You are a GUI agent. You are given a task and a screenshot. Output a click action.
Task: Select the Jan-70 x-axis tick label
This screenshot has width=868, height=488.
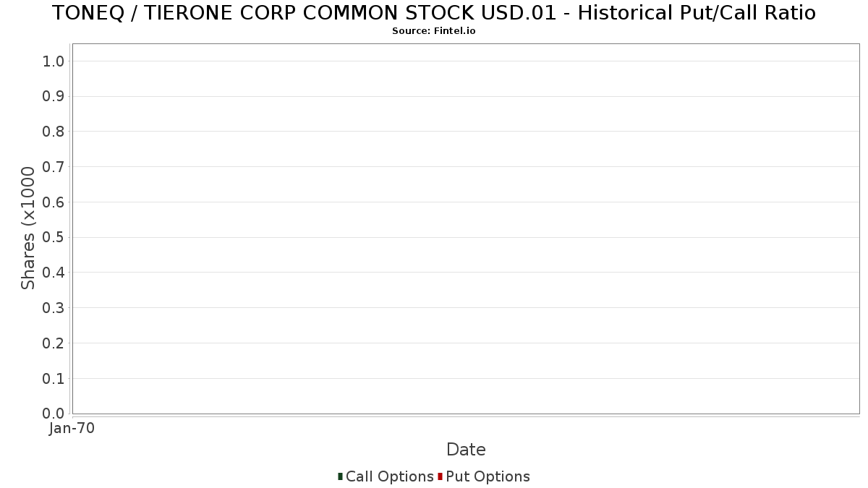(x=72, y=428)
